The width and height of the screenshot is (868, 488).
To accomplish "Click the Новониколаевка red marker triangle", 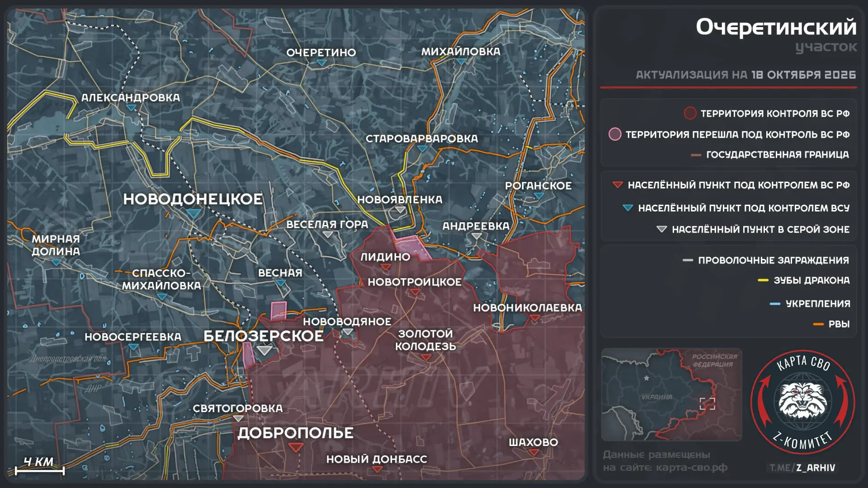I will [535, 318].
